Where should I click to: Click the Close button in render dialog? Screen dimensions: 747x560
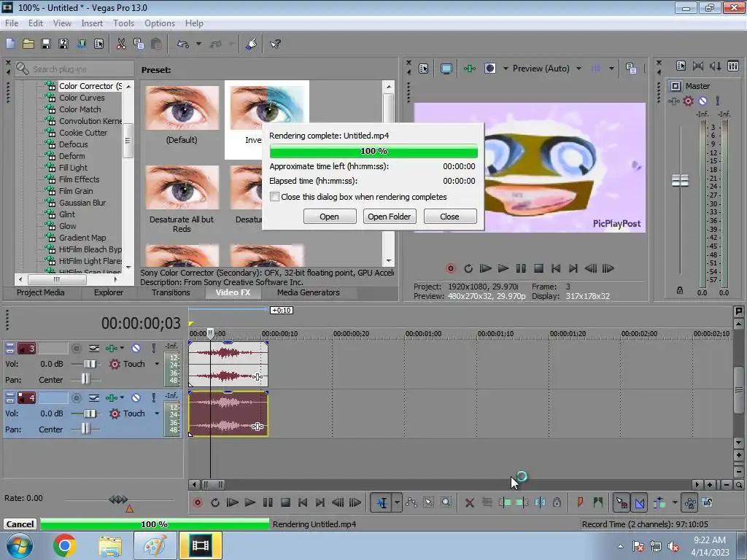click(449, 216)
